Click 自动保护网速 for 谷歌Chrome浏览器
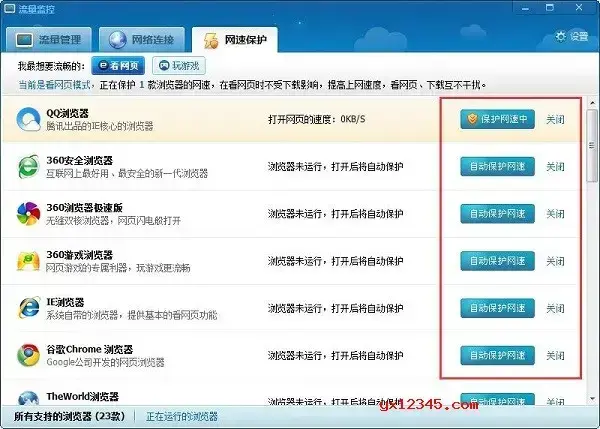This screenshot has height=429, width=600. (497, 355)
